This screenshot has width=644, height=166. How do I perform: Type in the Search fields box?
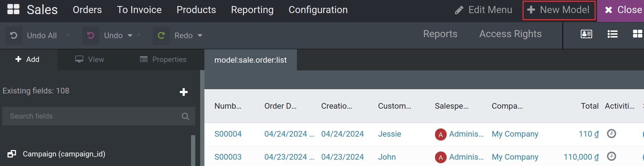92,116
